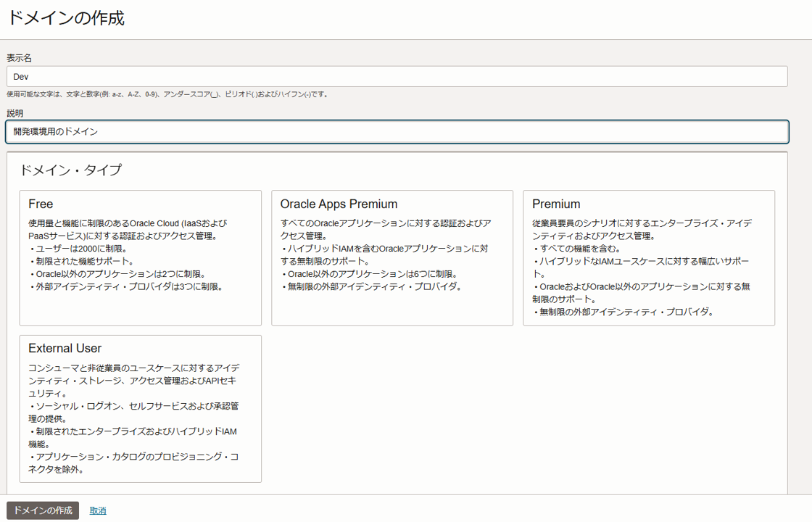The width and height of the screenshot is (812, 522).
Task: Pick the Premium domain type card
Action: [649, 258]
